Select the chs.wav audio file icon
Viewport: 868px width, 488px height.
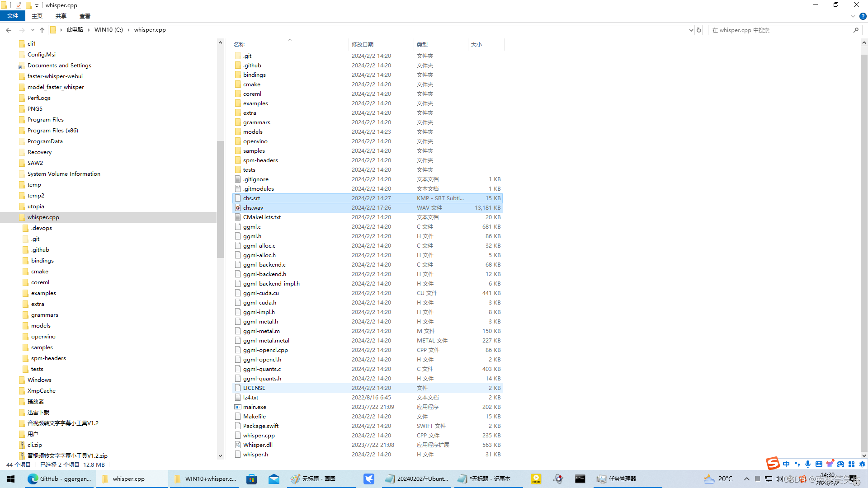click(x=238, y=208)
